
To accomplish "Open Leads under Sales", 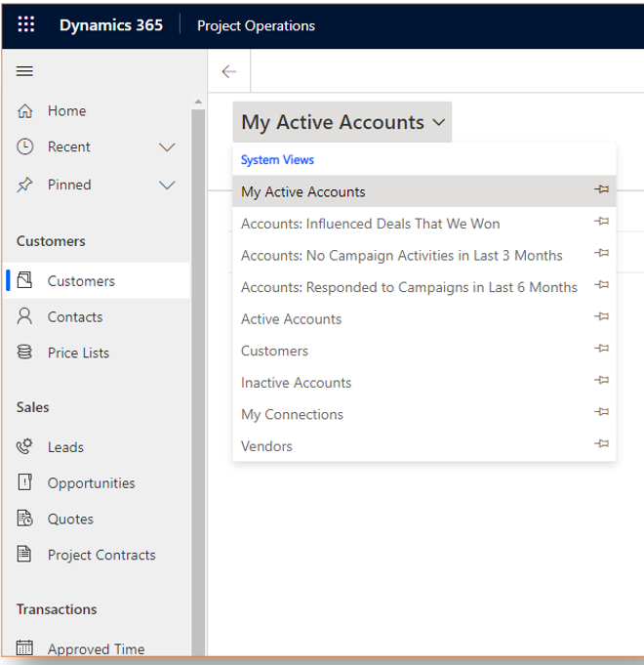I will coord(97,446).
